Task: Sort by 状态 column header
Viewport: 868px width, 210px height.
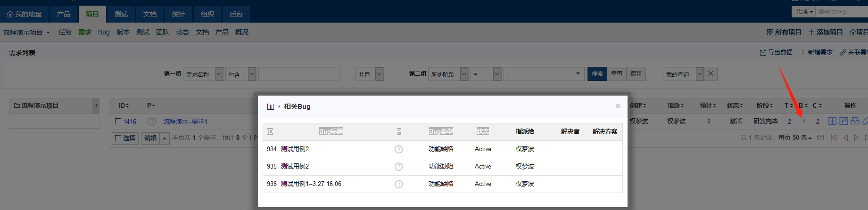Action: [735, 105]
